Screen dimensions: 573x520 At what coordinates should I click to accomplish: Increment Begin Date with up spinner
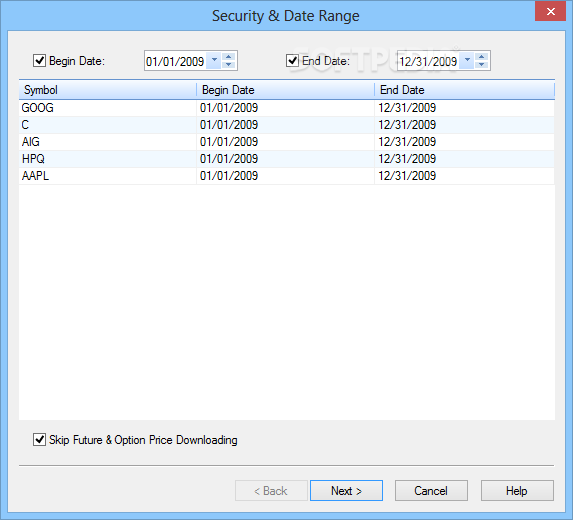pyautogui.click(x=229, y=56)
